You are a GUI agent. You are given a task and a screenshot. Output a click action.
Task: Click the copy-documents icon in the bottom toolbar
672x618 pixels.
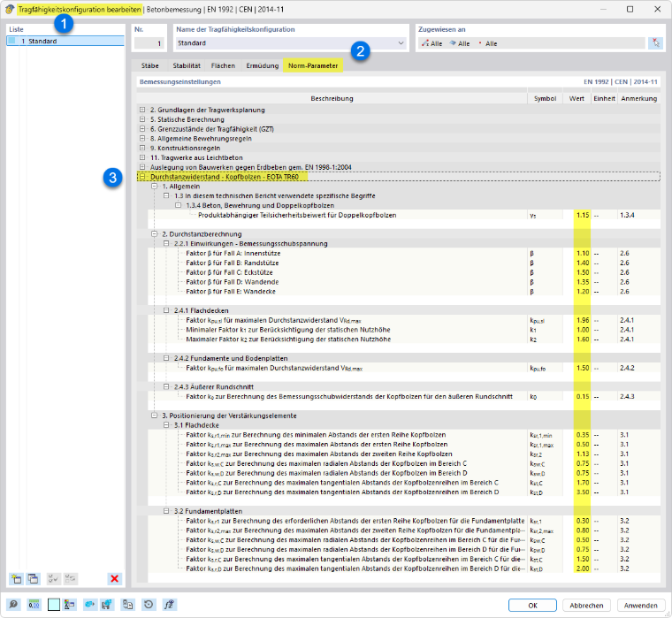127,605
